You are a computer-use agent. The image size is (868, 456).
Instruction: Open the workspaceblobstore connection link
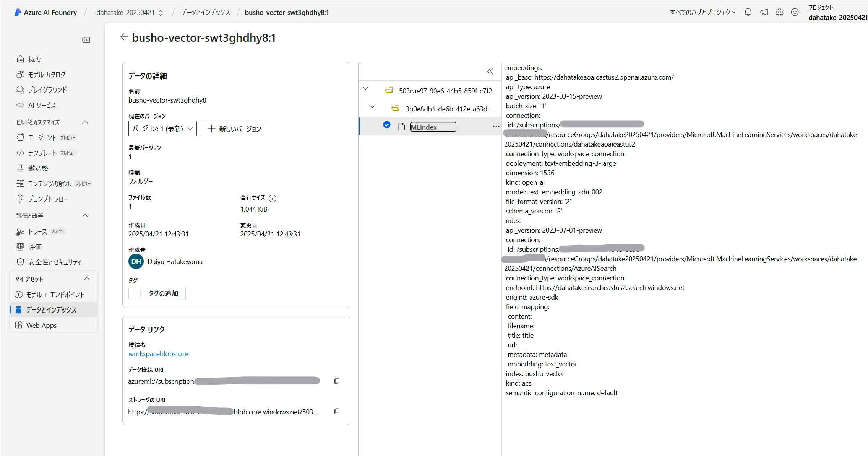(x=158, y=354)
